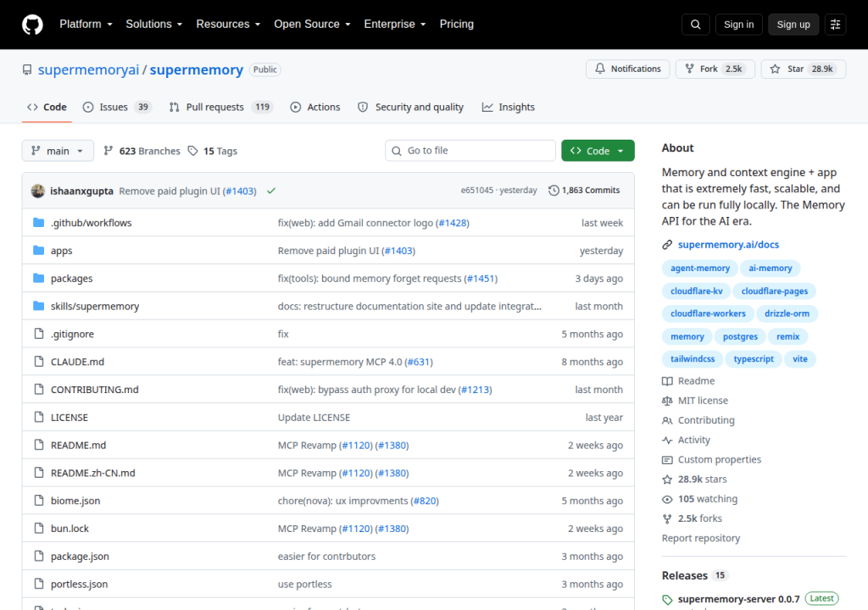Open the supermemoryai owner link
This screenshot has width=868, height=610.
coord(88,69)
